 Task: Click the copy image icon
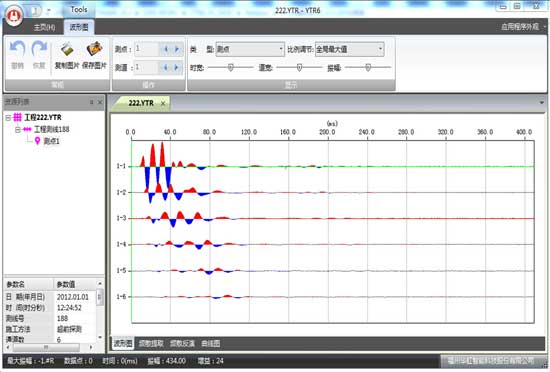(67, 49)
